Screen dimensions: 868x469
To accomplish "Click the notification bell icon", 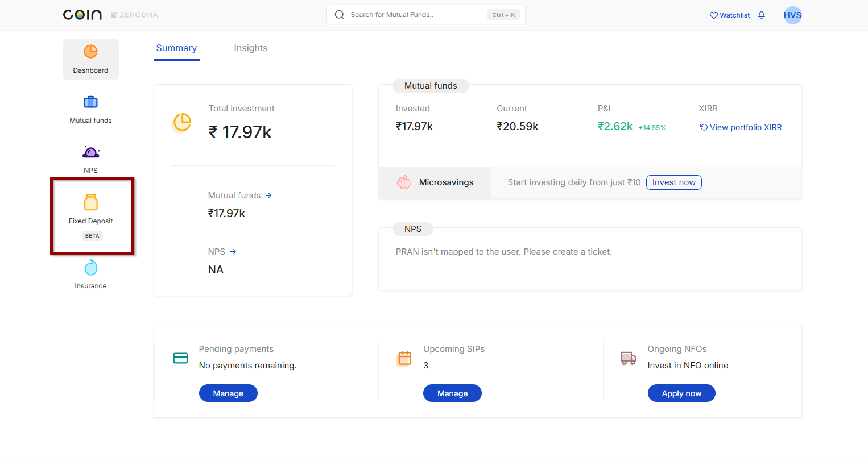I will point(762,15).
